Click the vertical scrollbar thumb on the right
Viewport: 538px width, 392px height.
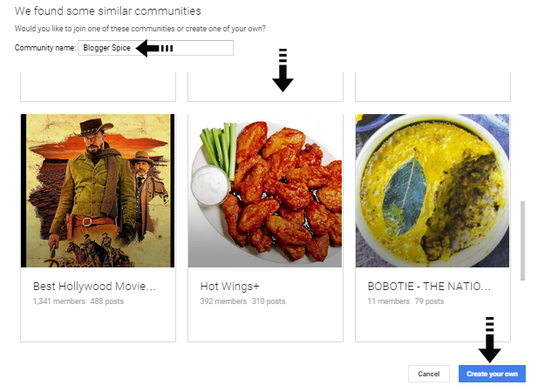tap(522, 241)
